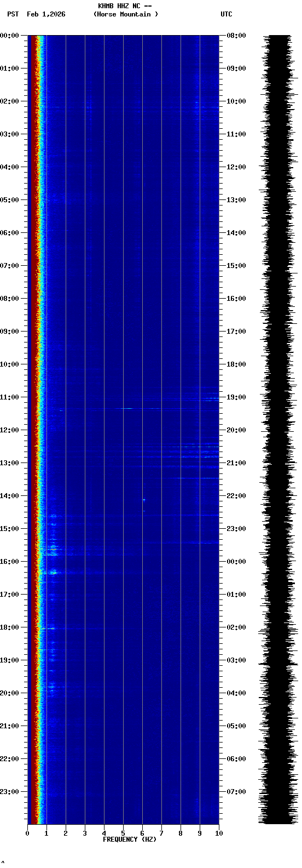Click UTC time label 07:00 on right axis

coord(236,792)
